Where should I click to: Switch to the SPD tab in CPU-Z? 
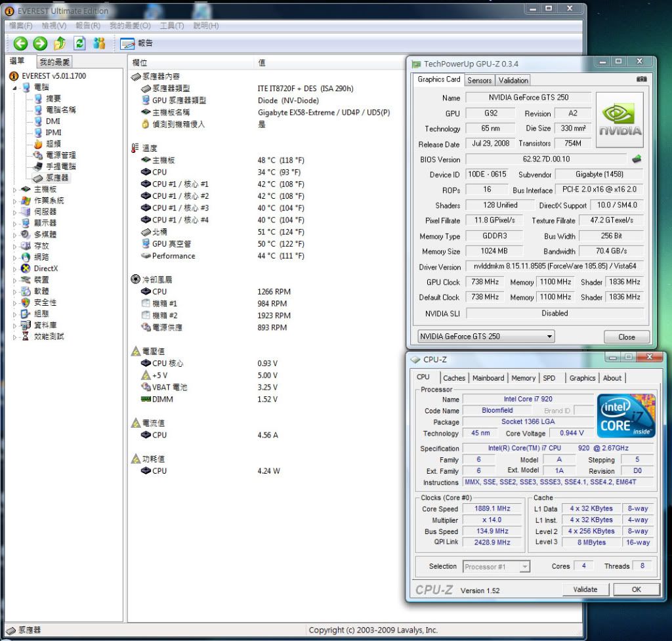[x=549, y=378]
